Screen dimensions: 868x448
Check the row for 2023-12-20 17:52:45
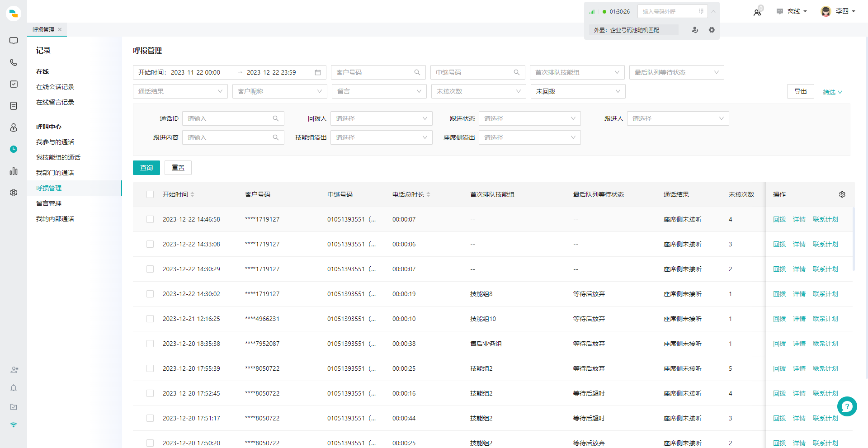click(x=150, y=393)
